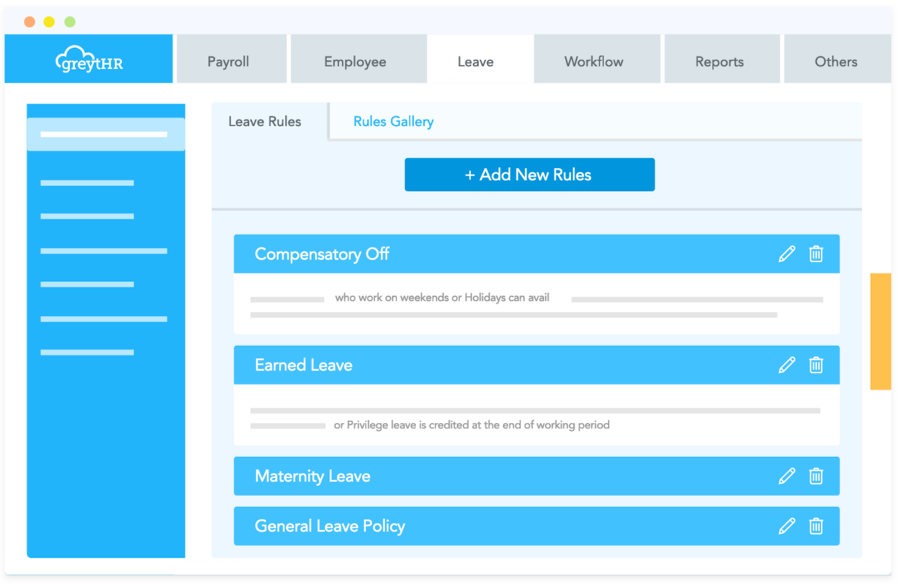
Task: Select the highlighted sidebar menu item
Action: coord(106,132)
